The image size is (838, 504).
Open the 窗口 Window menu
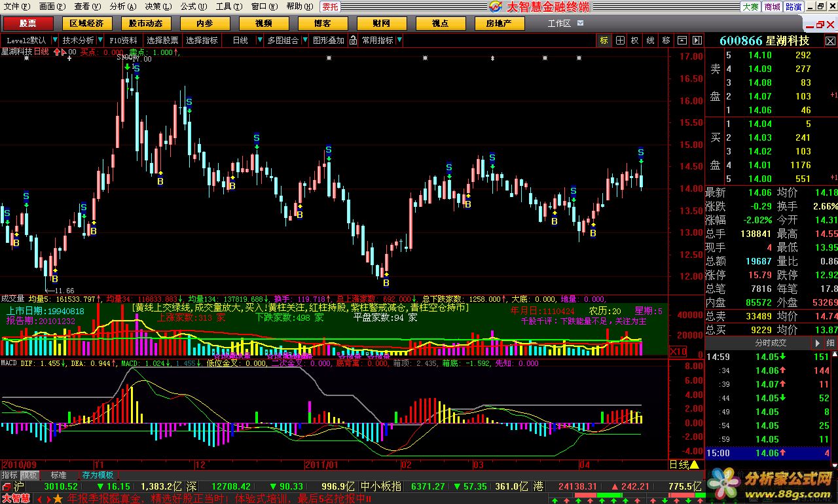[264, 7]
